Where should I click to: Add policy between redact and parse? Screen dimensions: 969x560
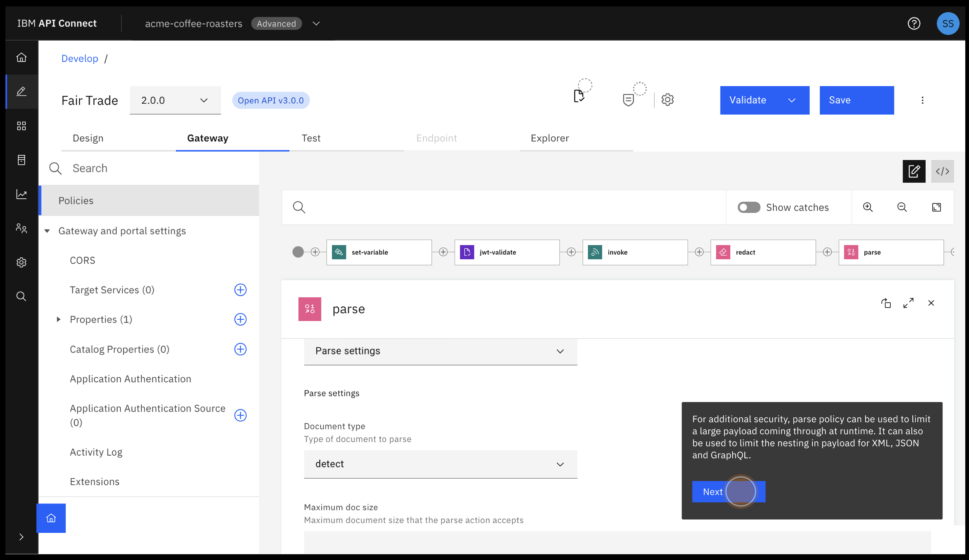(x=827, y=252)
